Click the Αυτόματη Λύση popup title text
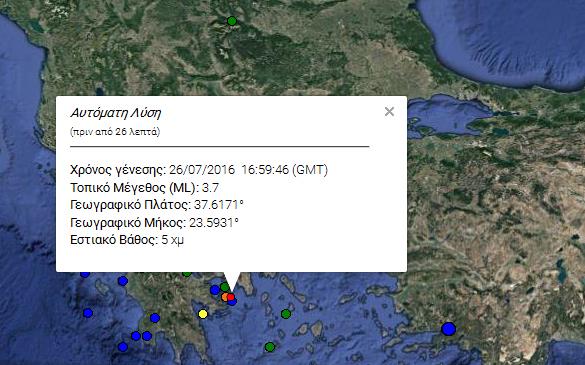 click(x=116, y=113)
